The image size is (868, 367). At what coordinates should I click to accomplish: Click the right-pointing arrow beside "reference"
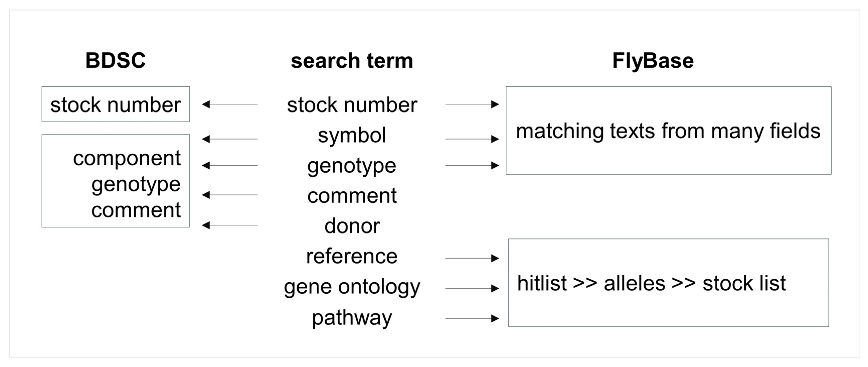(x=472, y=258)
